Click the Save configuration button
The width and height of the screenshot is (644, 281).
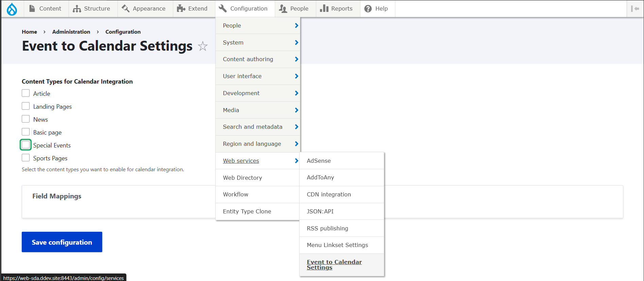(62, 242)
